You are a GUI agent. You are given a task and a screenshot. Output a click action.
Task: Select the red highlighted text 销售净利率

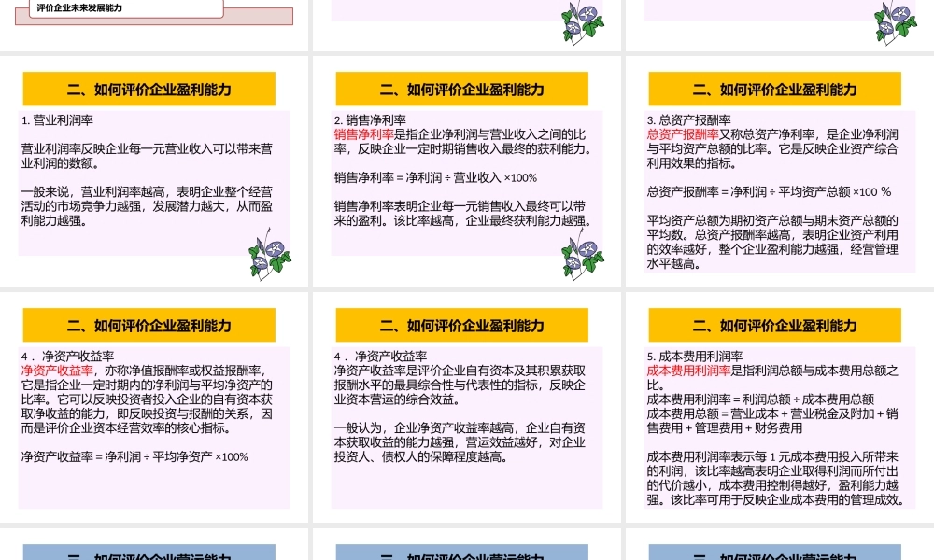[x=363, y=133]
